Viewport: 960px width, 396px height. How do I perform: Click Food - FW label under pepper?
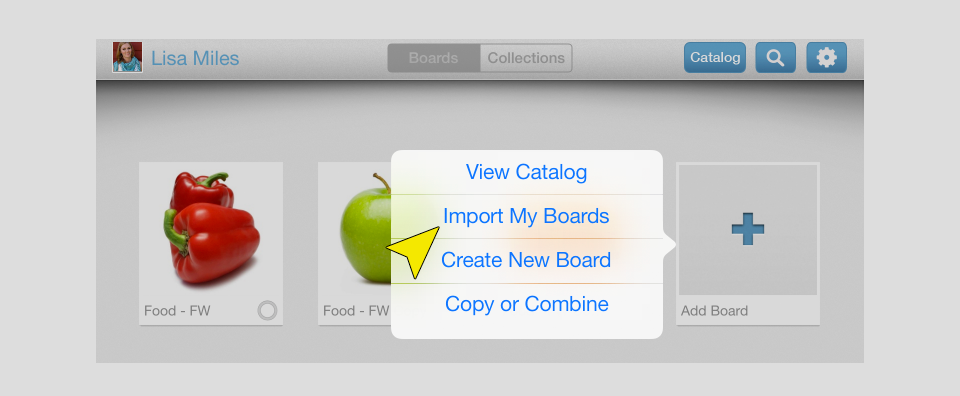(177, 311)
